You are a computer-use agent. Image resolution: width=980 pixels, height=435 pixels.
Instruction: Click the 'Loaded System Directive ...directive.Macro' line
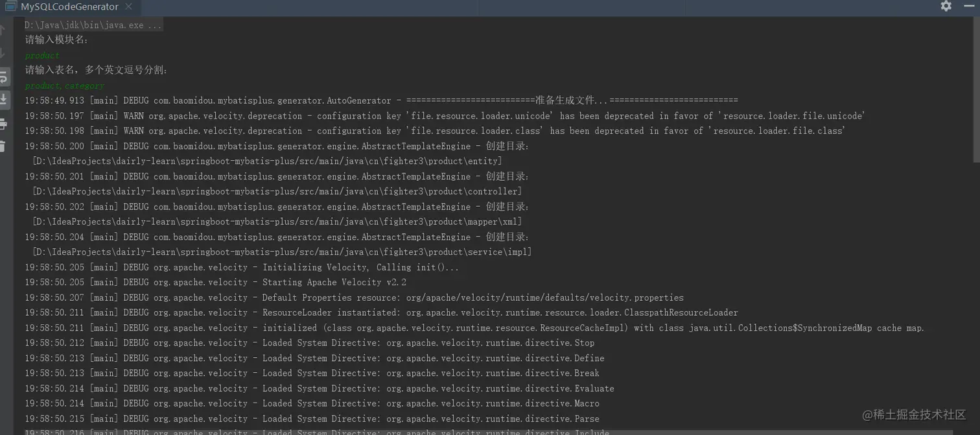pos(312,403)
